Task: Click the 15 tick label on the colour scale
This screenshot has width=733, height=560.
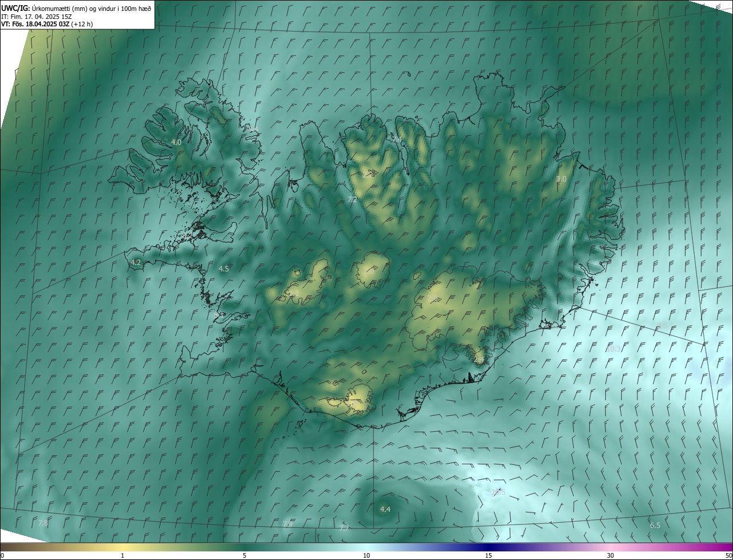Action: tap(488, 555)
